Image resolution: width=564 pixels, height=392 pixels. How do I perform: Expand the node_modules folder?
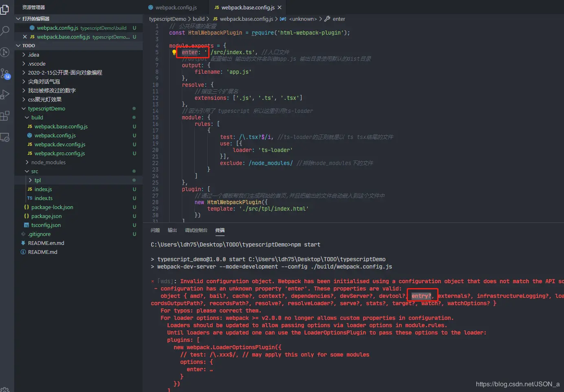tap(78, 162)
